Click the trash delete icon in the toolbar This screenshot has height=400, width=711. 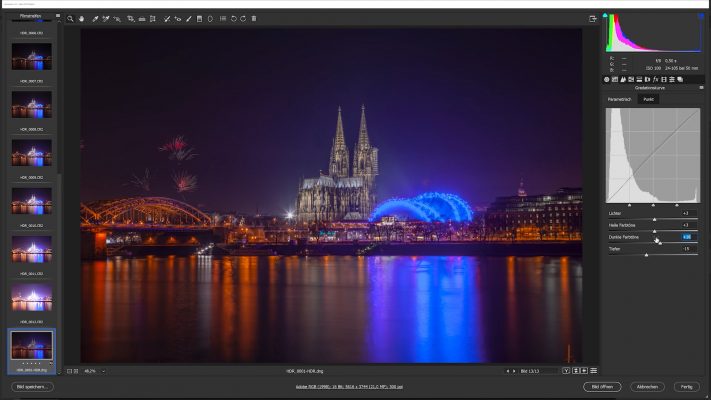(254, 18)
